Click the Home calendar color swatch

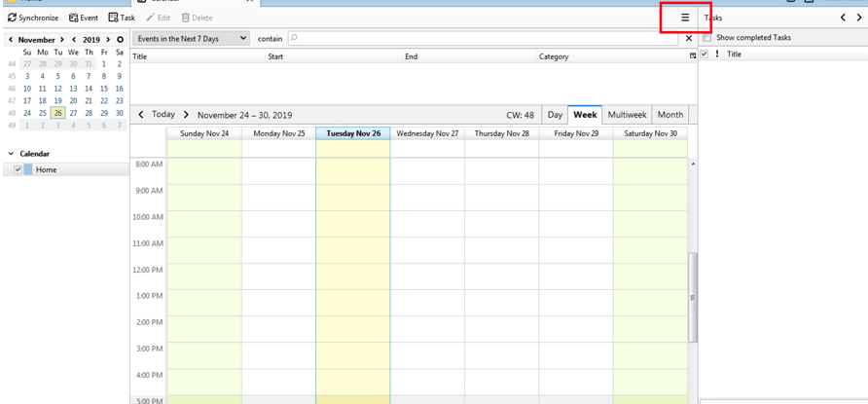(x=28, y=169)
